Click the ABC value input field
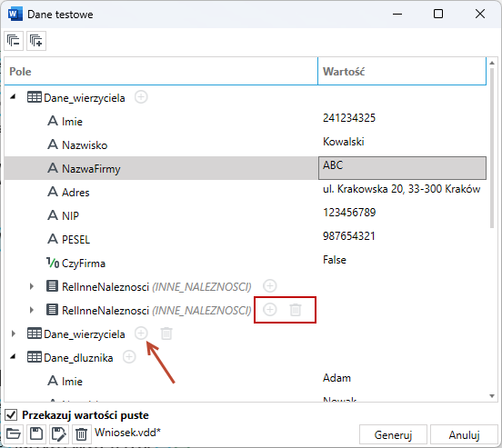The width and height of the screenshot is (502, 448). 402,168
